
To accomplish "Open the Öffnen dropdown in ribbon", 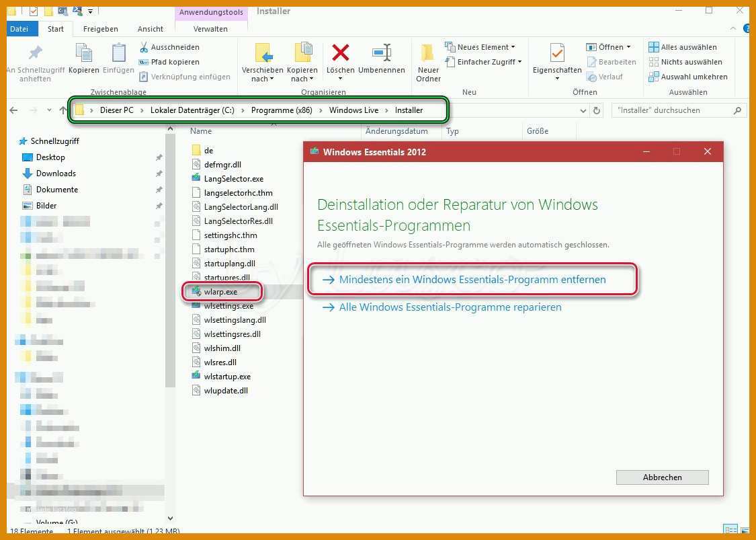I will tap(608, 47).
